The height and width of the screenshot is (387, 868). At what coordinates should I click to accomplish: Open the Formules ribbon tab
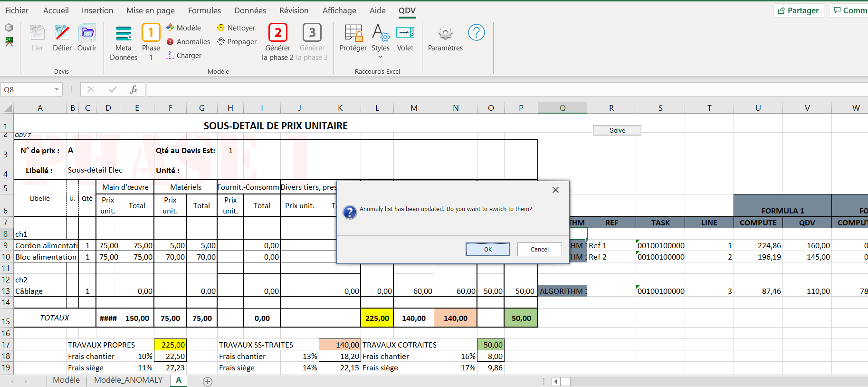tap(204, 10)
